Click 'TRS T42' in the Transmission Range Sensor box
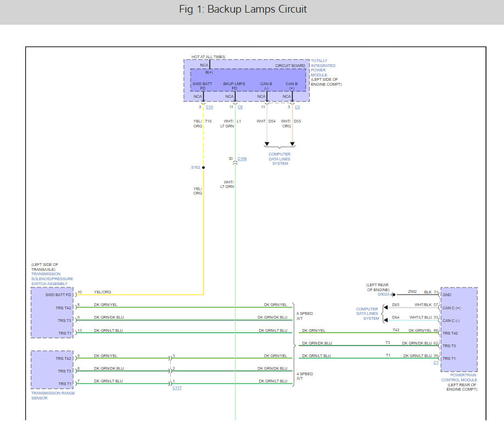Image resolution: width=504 pixels, height=439 pixels. click(x=63, y=358)
